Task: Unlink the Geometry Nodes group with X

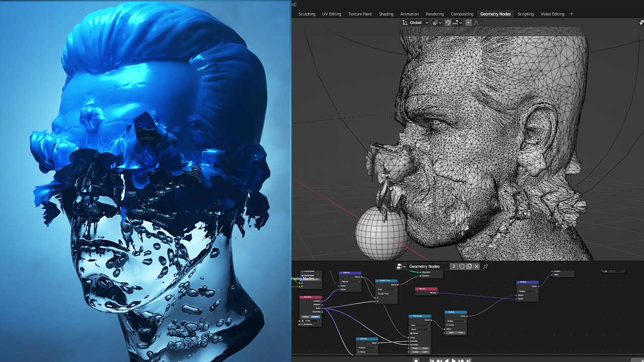Action: click(476, 266)
